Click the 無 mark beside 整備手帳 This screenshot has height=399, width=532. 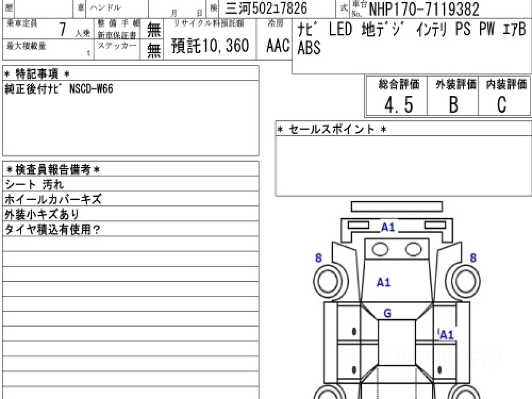(x=154, y=30)
